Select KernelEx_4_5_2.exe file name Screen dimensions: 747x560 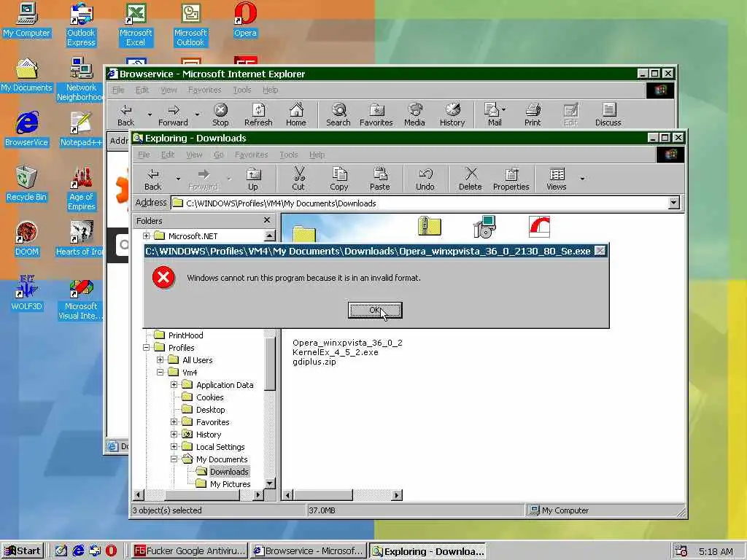336,352
